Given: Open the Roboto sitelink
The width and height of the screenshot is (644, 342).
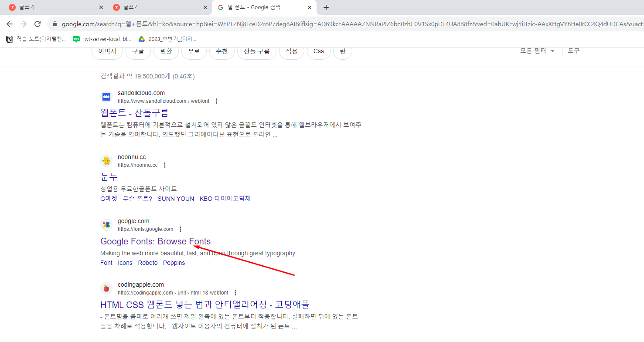Looking at the screenshot, I should (x=148, y=263).
